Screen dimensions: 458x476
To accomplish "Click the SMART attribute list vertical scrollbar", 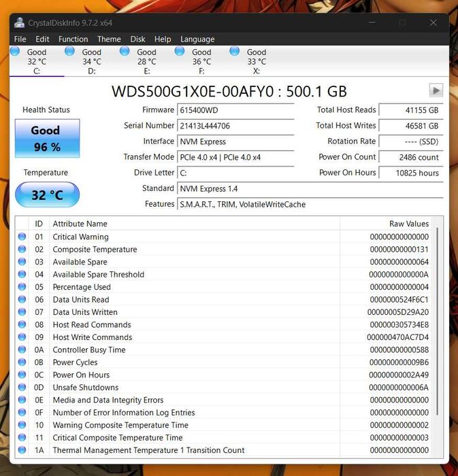I will click(438, 321).
